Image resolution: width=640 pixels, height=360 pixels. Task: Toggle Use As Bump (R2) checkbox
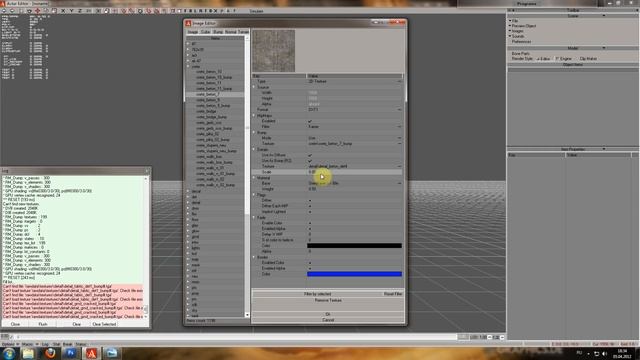(x=310, y=161)
